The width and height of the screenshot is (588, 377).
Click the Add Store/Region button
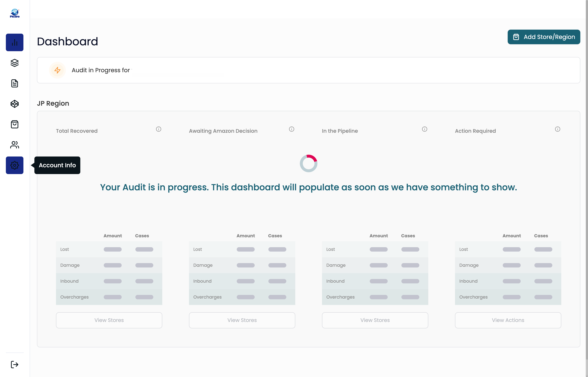(x=544, y=37)
